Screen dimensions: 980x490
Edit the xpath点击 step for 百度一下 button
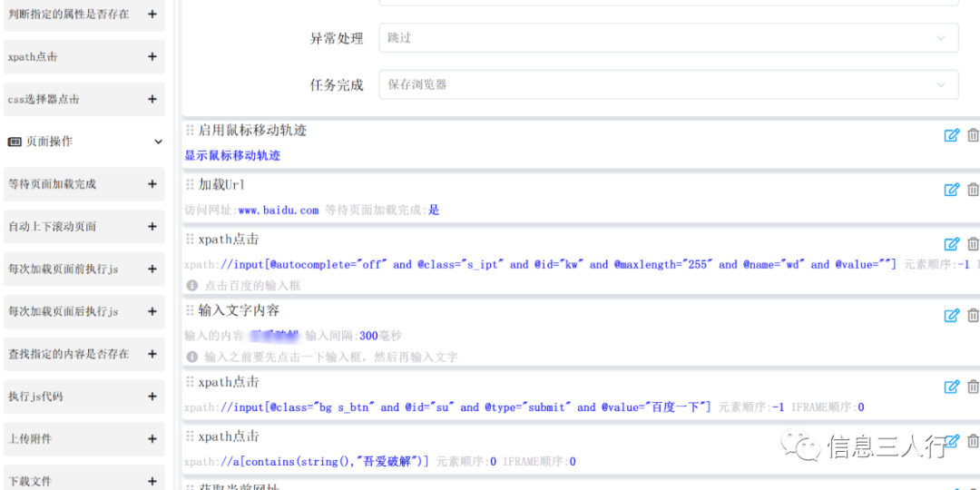coord(951,387)
